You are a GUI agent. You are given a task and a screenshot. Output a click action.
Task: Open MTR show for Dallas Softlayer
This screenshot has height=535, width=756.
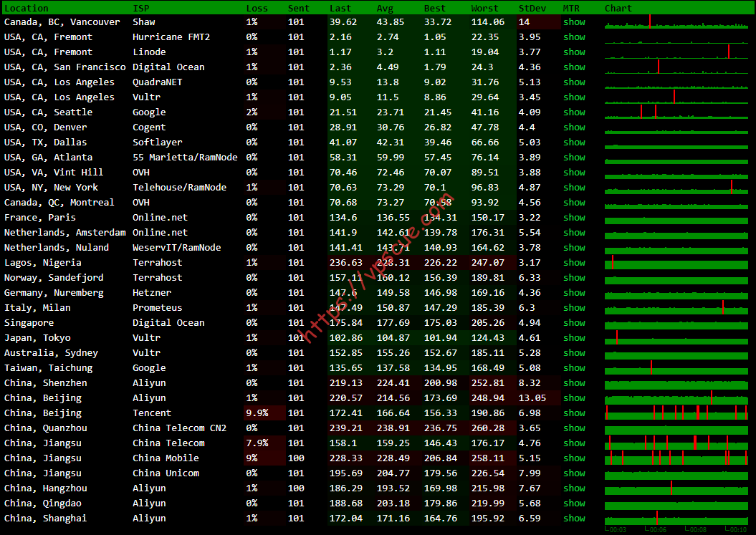574,143
